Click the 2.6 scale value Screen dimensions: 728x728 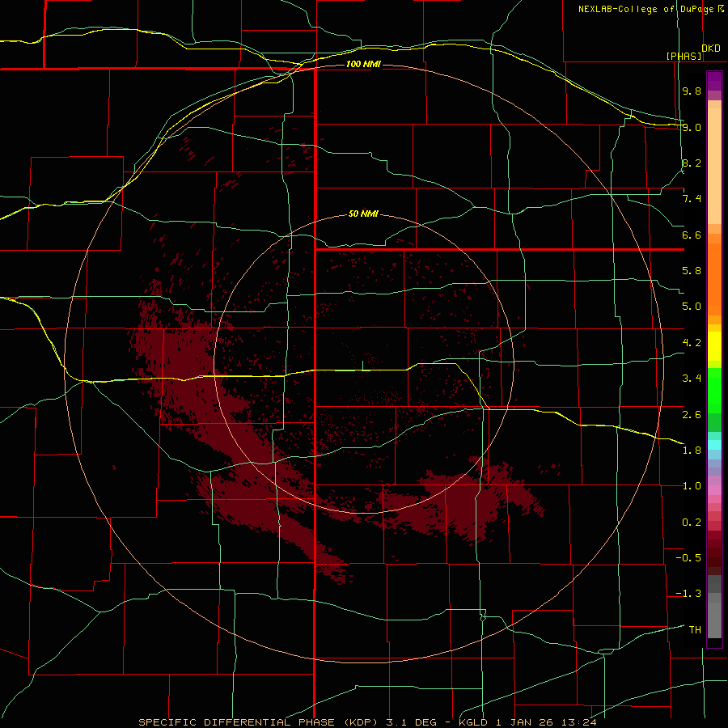coord(692,415)
